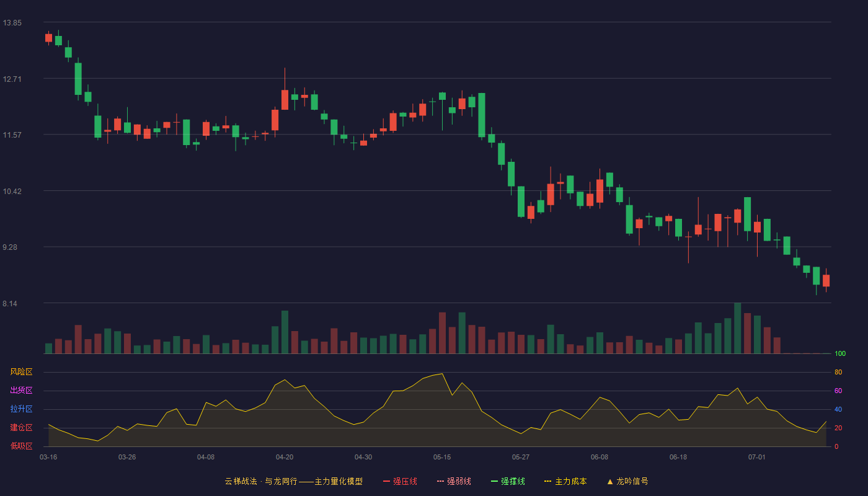Click the green 100 indicator axis value
Viewport: 868px width, 496px height.
point(840,354)
